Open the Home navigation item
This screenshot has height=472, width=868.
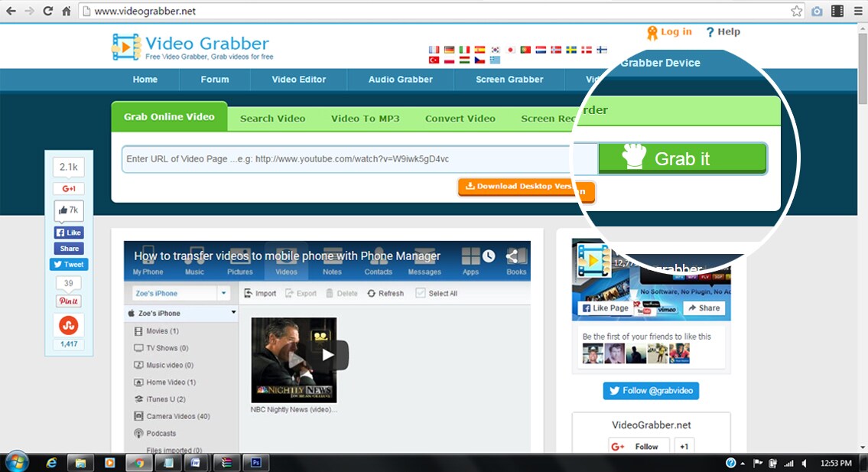coord(145,80)
